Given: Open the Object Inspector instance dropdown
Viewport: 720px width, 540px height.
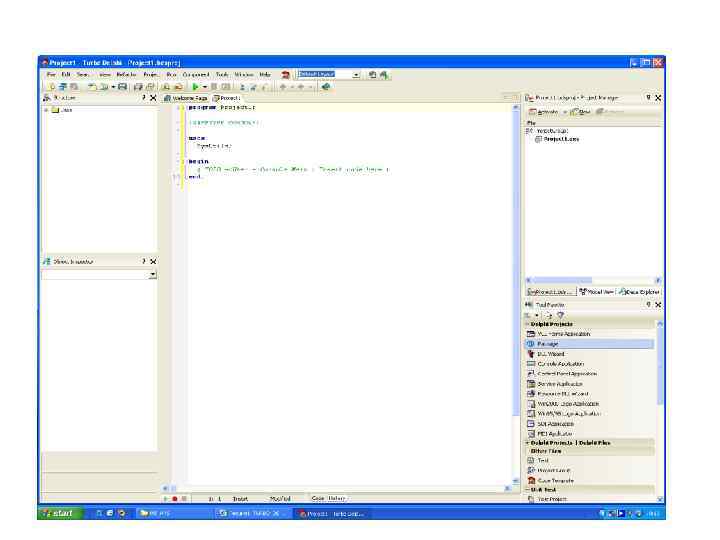Looking at the screenshot, I should [152, 275].
